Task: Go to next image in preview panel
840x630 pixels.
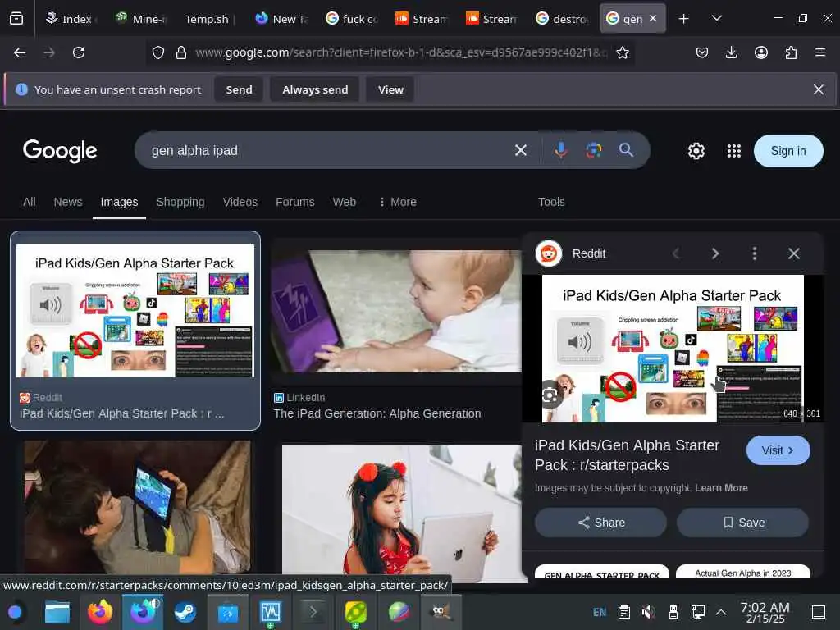Action: click(x=715, y=253)
